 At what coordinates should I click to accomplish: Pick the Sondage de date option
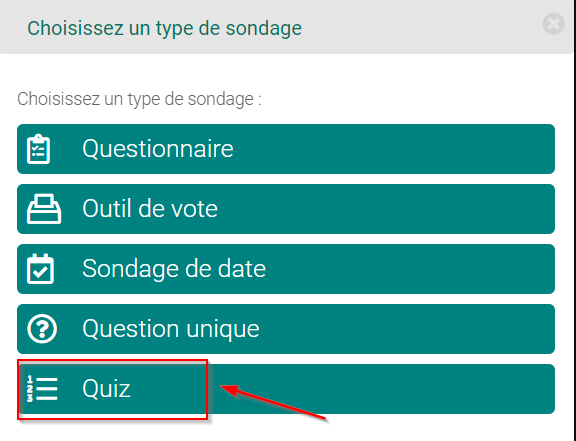286,269
